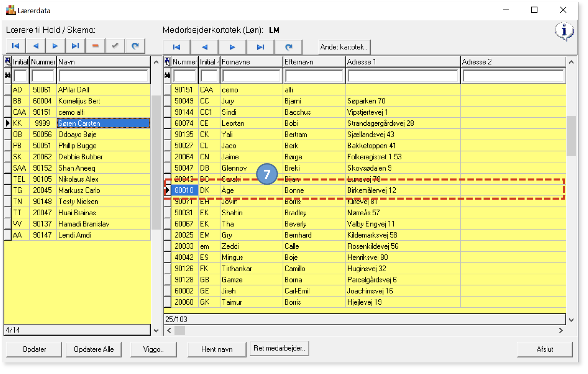Image resolution: width=588 pixels, height=374 pixels.
Task: Click the checkmark save record icon
Action: coord(115,46)
